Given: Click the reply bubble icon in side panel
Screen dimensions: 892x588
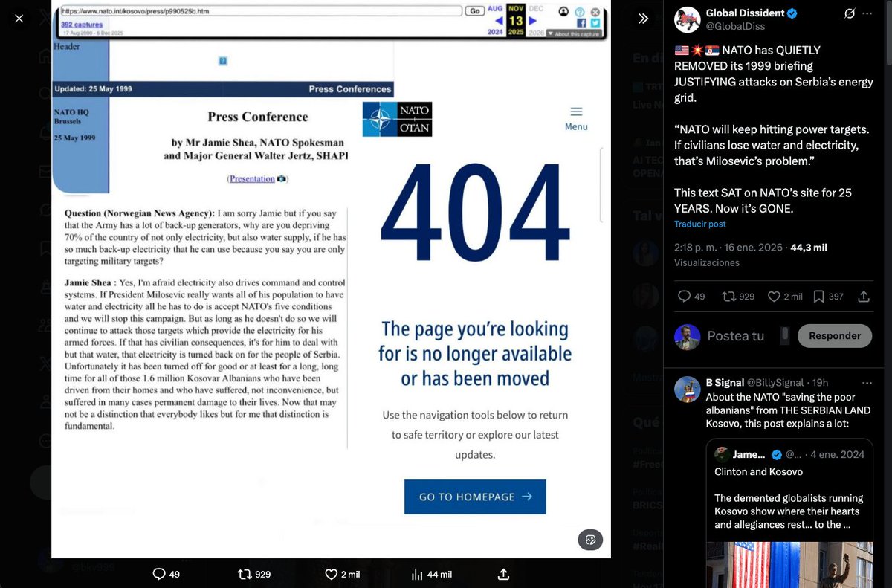Looking at the screenshot, I should pos(685,296).
